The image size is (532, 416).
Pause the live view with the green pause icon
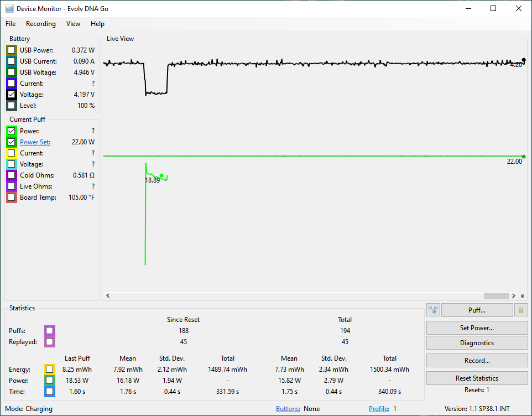(x=521, y=310)
